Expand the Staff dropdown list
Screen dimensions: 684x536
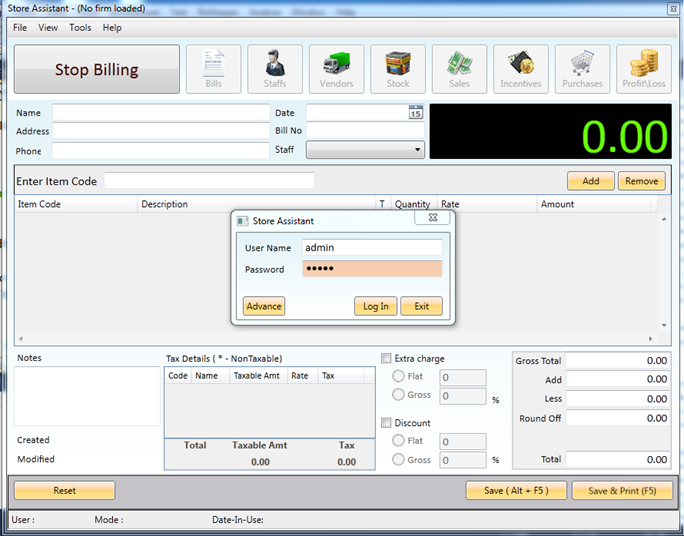point(365,150)
